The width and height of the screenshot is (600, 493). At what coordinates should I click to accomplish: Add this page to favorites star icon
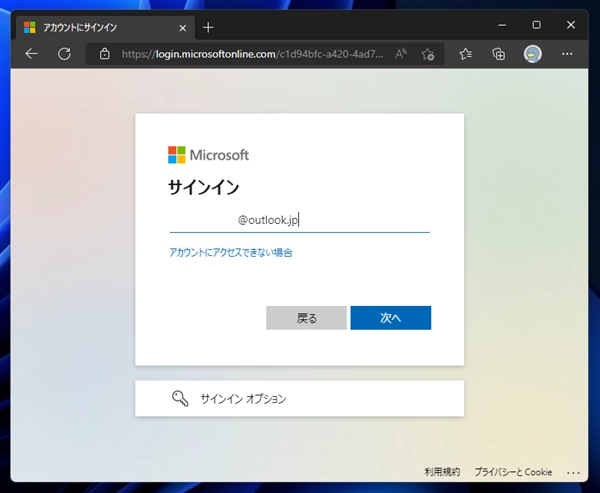coord(427,54)
